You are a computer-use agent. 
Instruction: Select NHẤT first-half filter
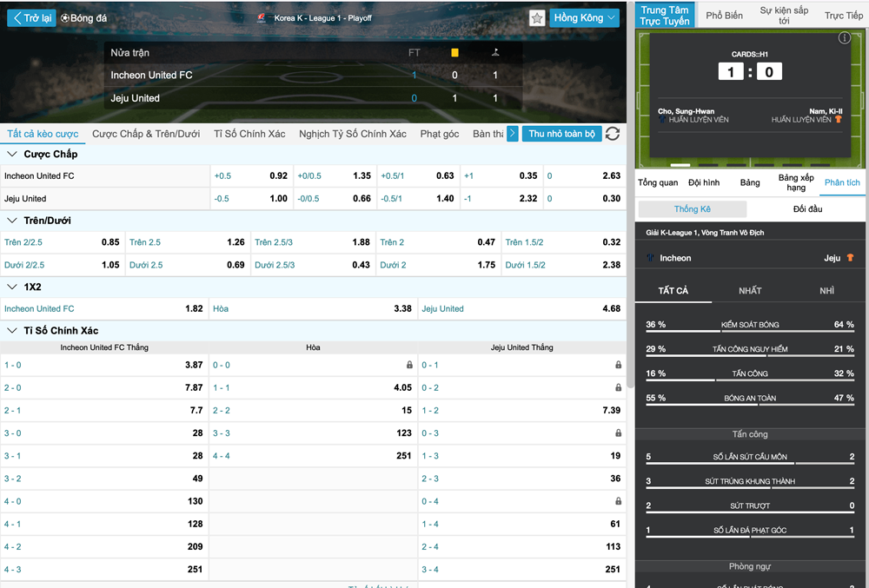coord(750,291)
